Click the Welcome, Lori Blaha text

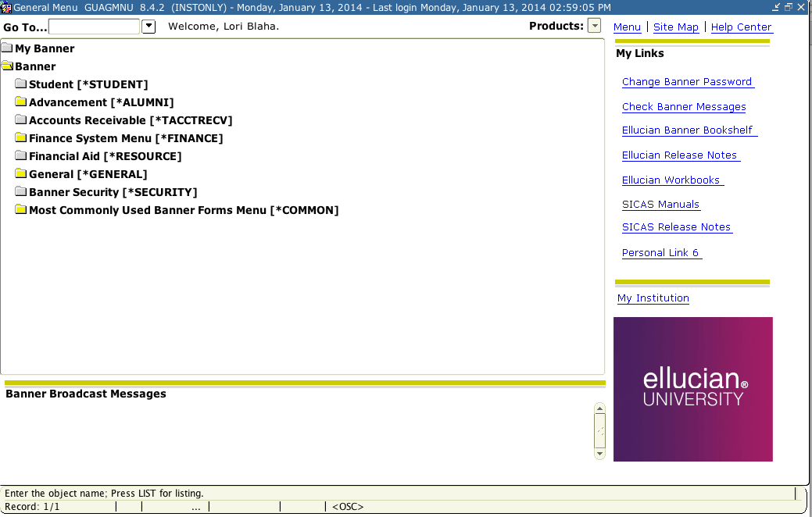coord(224,27)
